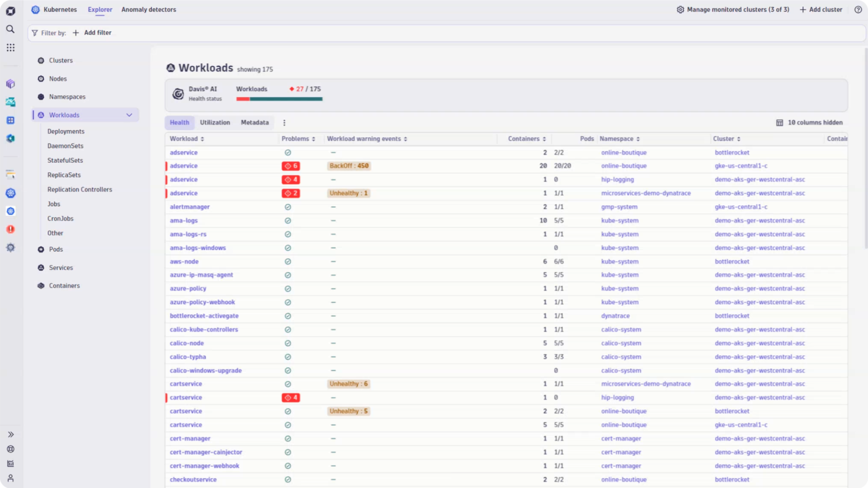Expand the sidebar using the double-chevron arrows
This screenshot has height=488, width=868.
pyautogui.click(x=10, y=434)
